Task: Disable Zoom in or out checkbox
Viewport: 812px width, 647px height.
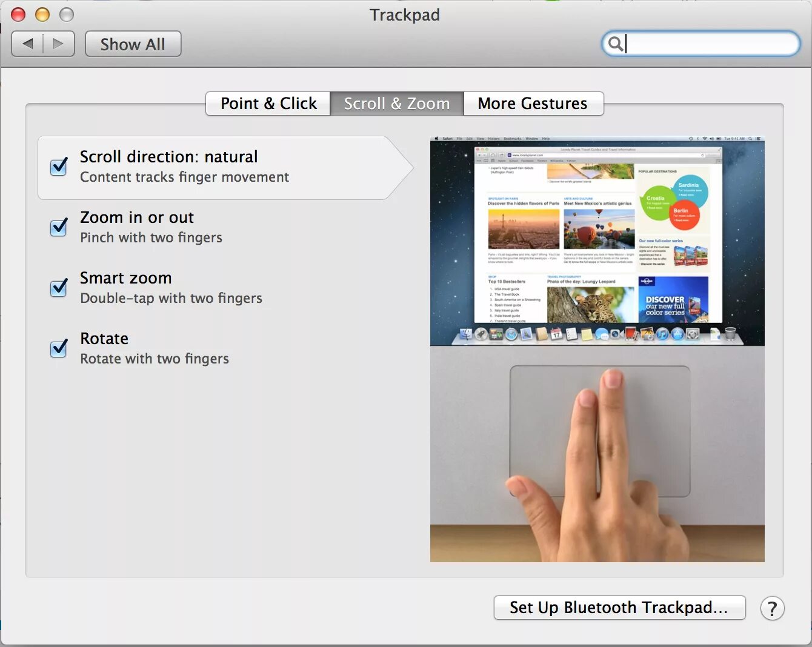Action: pos(59,227)
